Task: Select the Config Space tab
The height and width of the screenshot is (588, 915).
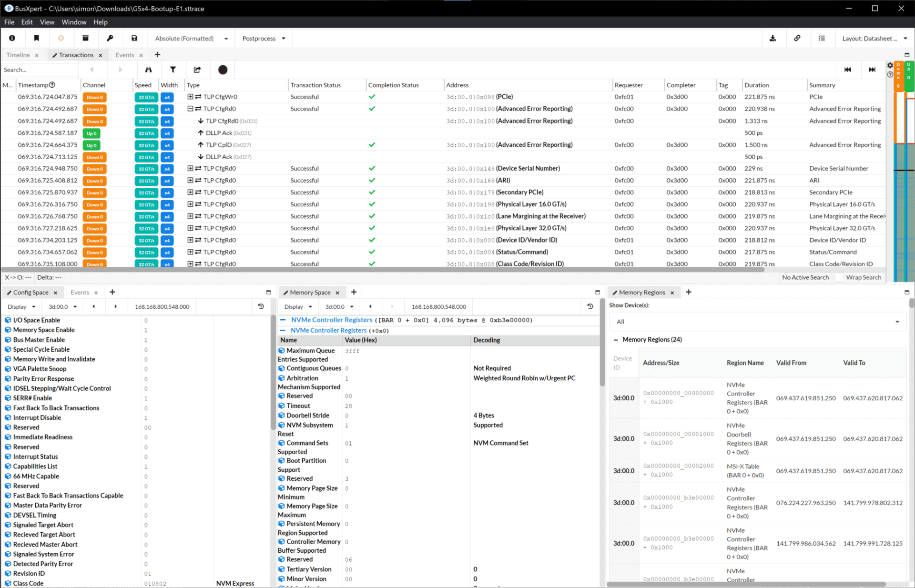Action: point(30,292)
